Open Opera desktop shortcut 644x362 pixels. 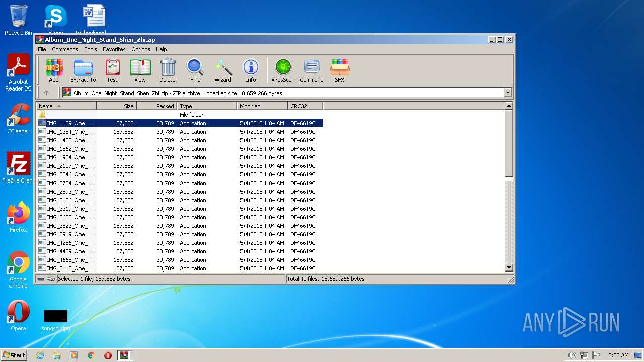[x=18, y=316]
